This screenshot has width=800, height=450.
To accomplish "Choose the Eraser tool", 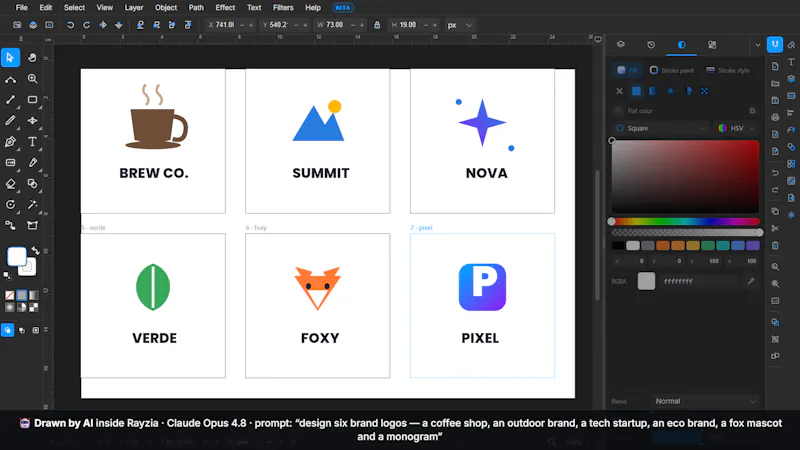I will click(10, 184).
